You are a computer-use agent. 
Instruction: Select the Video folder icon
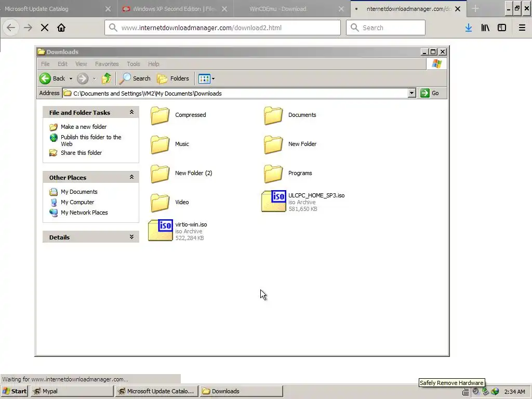point(160,203)
